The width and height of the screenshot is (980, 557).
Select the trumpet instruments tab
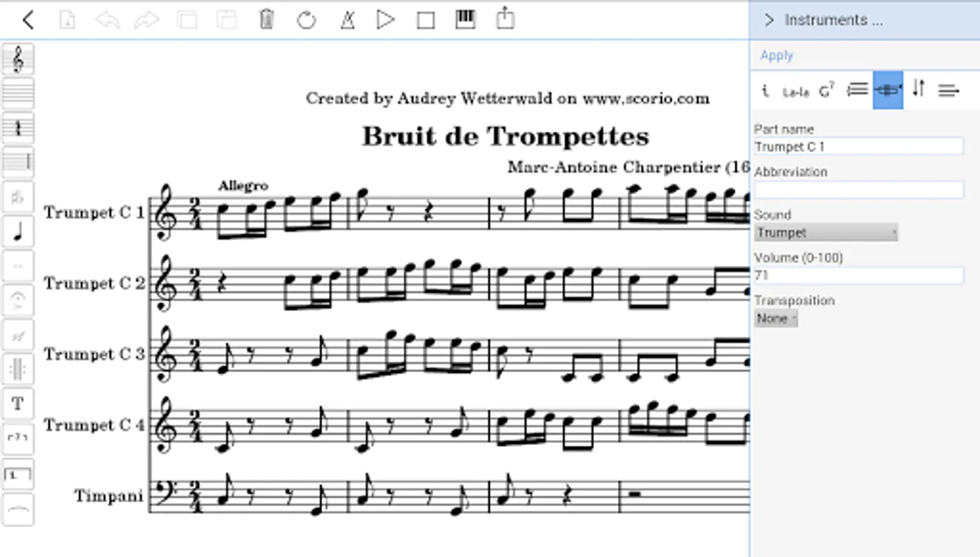tap(888, 90)
